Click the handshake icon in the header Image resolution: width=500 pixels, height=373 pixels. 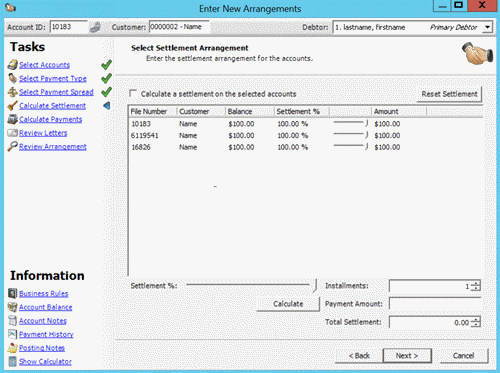[477, 54]
